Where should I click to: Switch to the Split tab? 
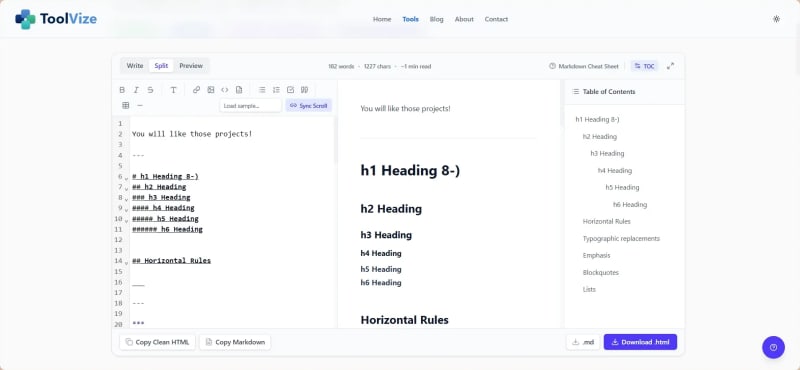point(161,66)
